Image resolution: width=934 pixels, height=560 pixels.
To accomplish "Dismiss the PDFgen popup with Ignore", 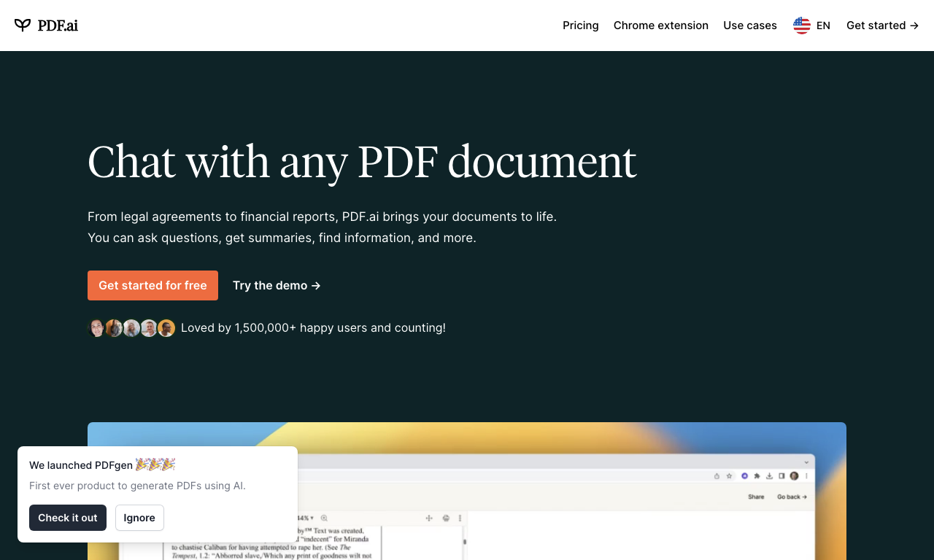I will [139, 518].
